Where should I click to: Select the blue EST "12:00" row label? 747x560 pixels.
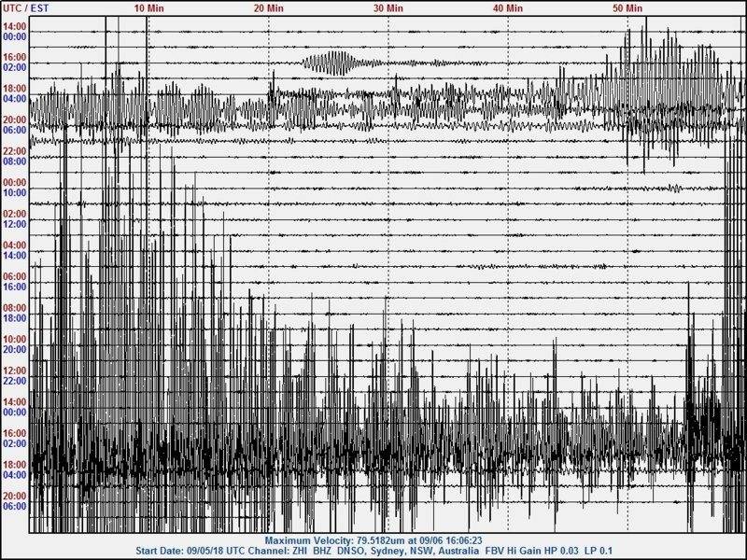pos(15,224)
